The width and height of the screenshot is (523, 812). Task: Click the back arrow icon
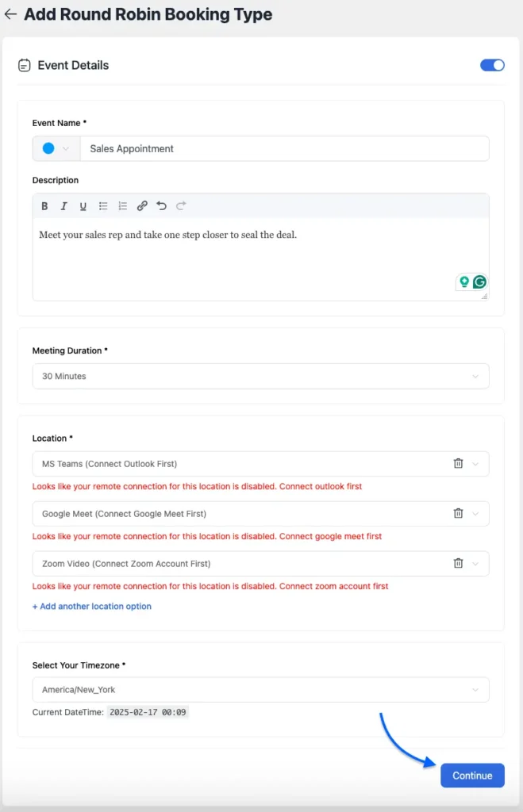point(10,14)
